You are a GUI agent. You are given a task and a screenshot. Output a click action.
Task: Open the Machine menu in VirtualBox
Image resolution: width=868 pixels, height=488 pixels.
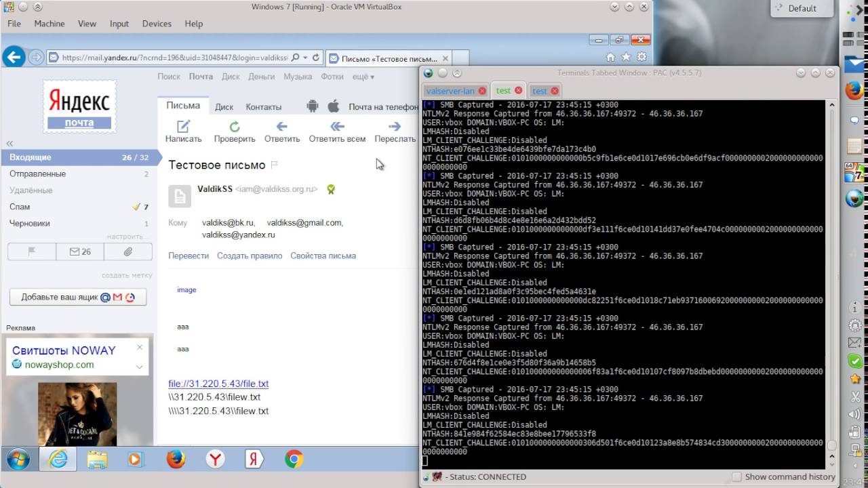click(50, 24)
